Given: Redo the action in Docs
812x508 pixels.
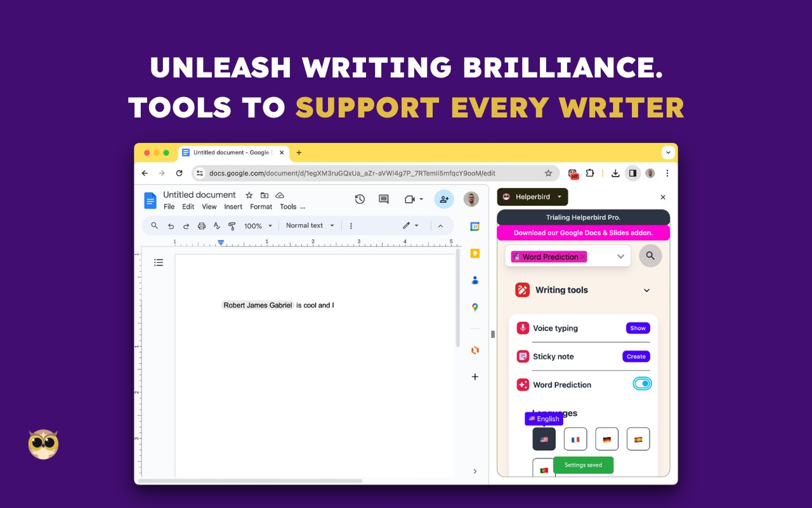Looking at the screenshot, I should pyautogui.click(x=186, y=226).
